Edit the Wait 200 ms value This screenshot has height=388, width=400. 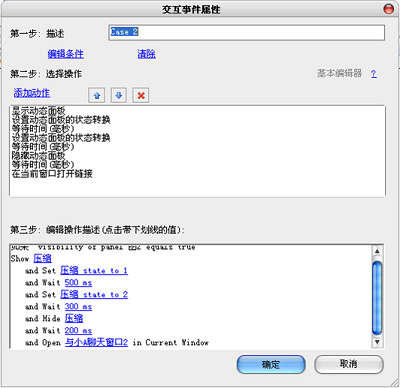pos(78,331)
